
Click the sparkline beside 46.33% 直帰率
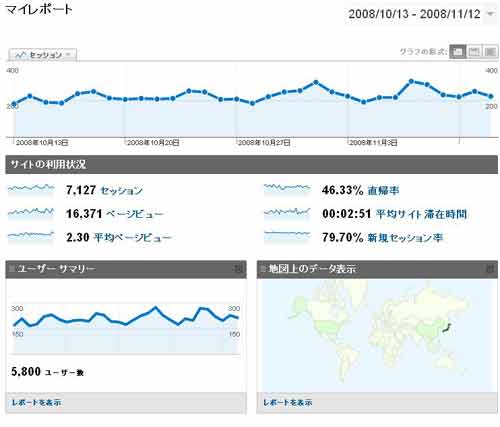(287, 189)
